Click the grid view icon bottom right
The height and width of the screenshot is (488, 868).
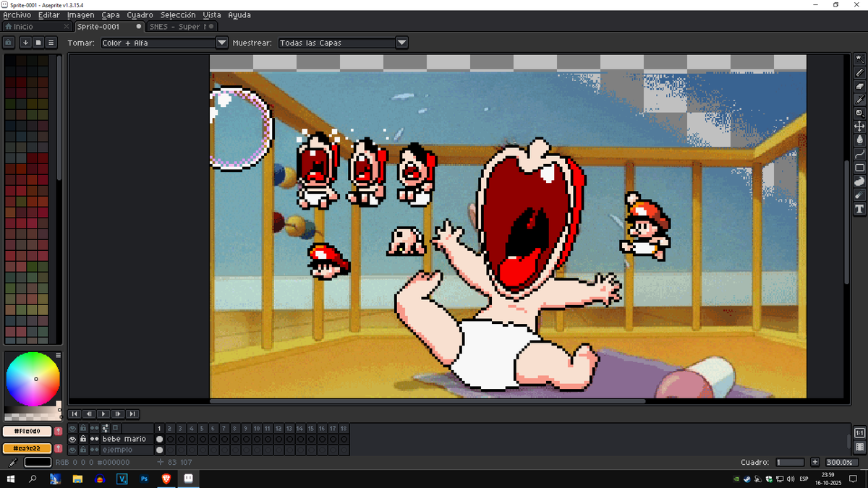[859, 448]
